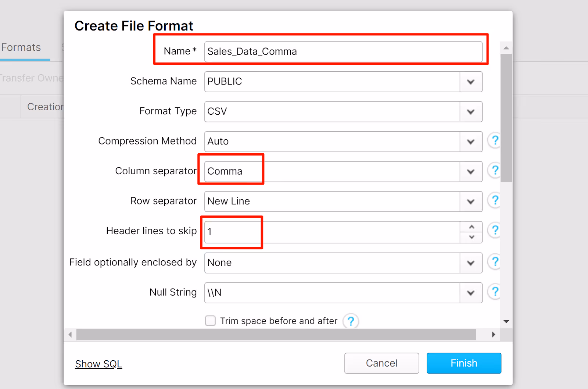
Task: Click the scroll-down arrow on the dialog scrollbar
Action: [x=506, y=321]
